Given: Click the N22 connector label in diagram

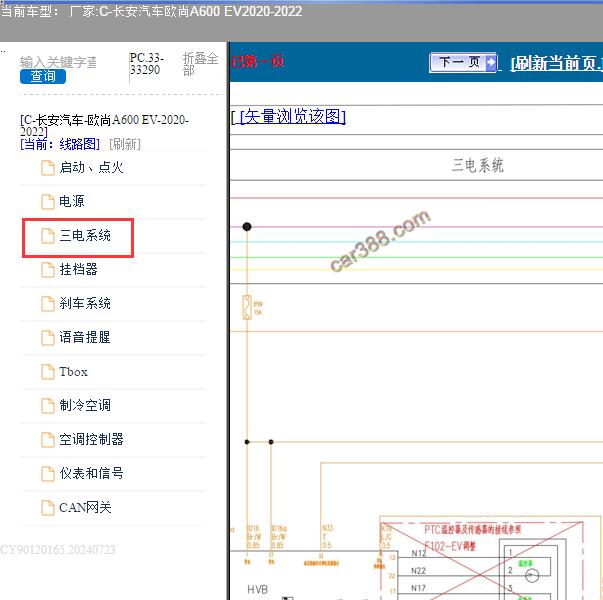Looking at the screenshot, I should point(418,571).
